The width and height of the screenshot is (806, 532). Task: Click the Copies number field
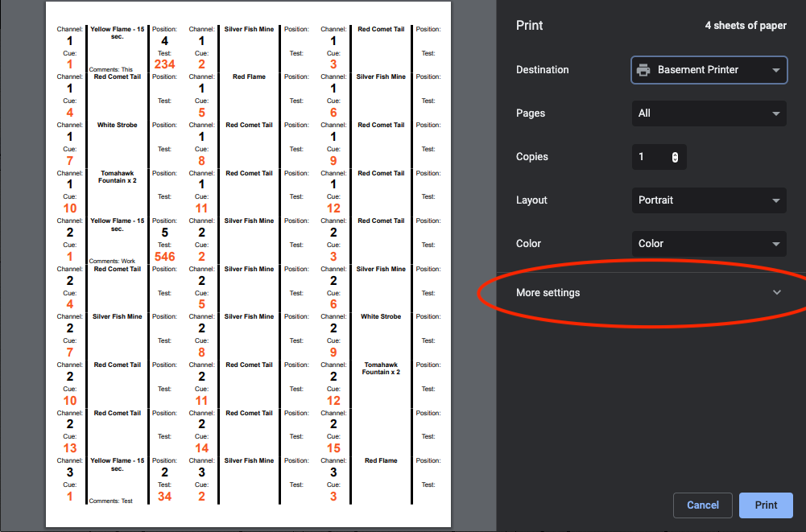(x=659, y=157)
